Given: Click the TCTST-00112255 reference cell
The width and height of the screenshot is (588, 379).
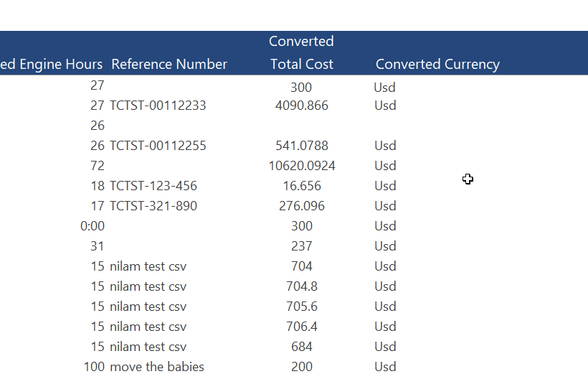Looking at the screenshot, I should click(x=158, y=146).
